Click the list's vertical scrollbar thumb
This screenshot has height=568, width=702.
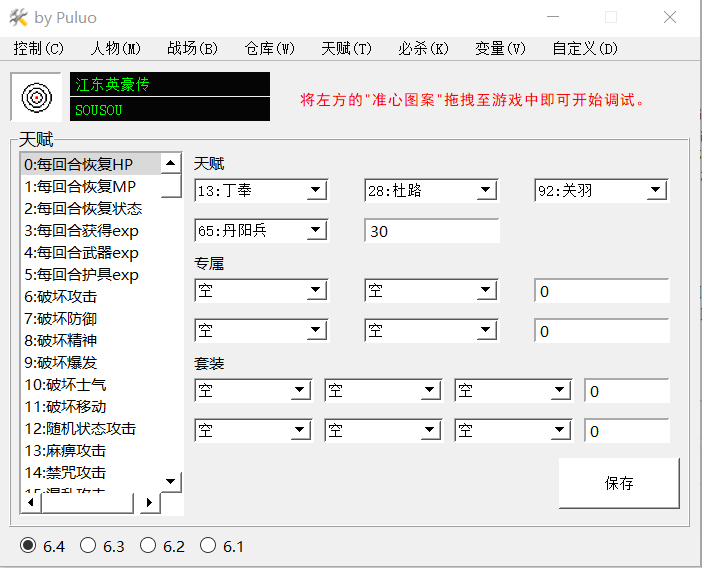tap(171, 186)
